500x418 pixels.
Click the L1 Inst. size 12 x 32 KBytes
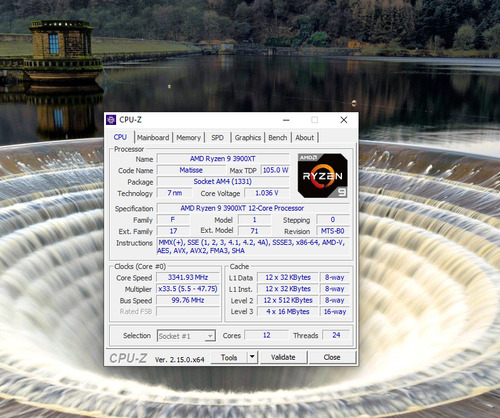pyautogui.click(x=288, y=289)
